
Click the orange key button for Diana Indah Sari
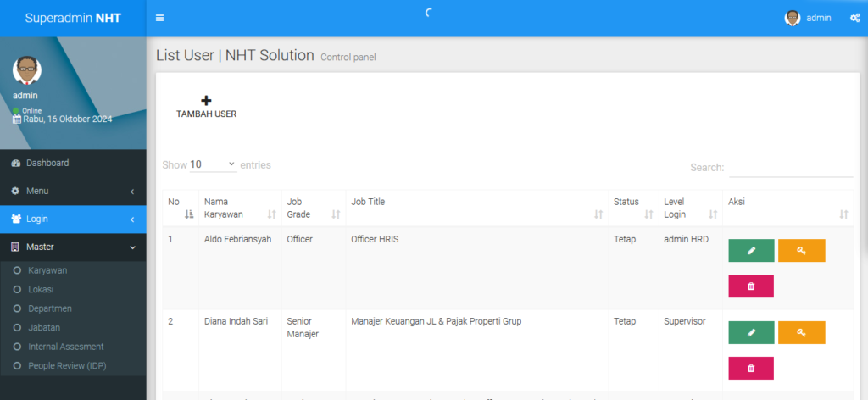[801, 333]
